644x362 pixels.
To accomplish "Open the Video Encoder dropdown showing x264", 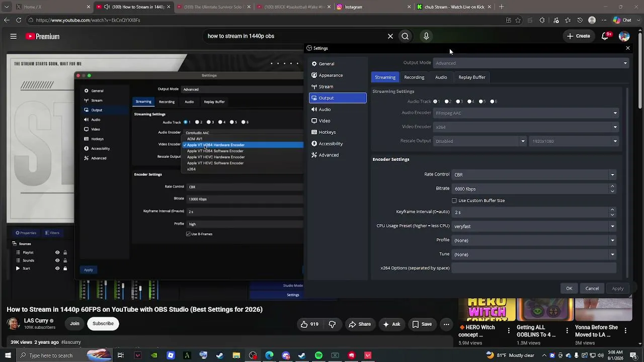I will pyautogui.click(x=526, y=127).
